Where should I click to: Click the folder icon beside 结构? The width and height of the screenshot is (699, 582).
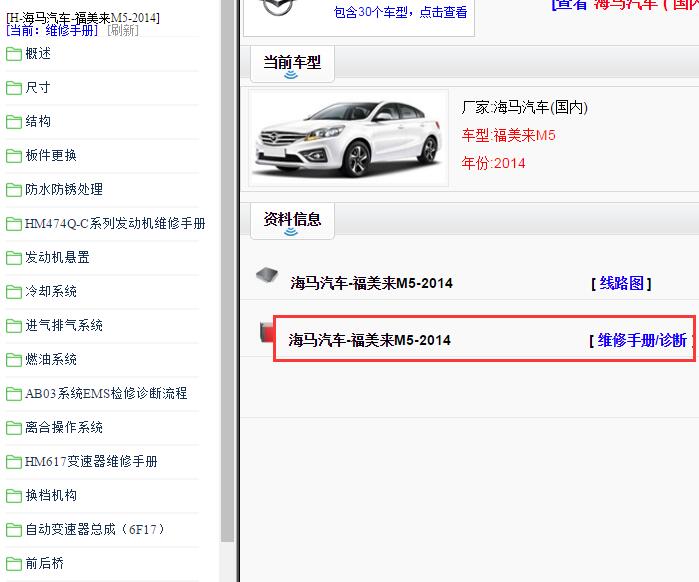pos(14,122)
